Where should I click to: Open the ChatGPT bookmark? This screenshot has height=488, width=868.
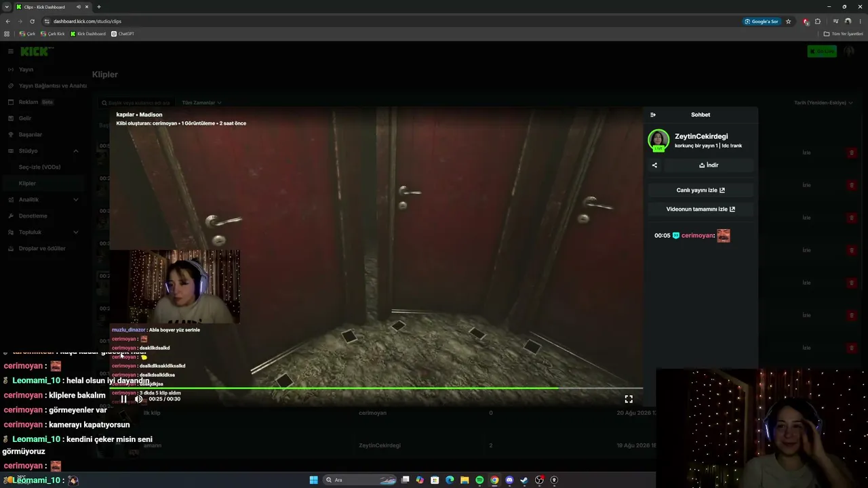click(123, 34)
